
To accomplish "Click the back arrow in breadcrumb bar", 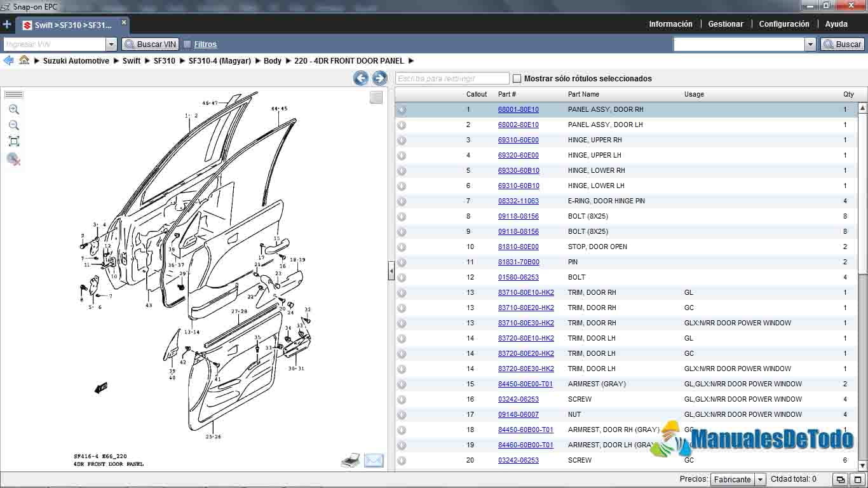I will tap(8, 60).
